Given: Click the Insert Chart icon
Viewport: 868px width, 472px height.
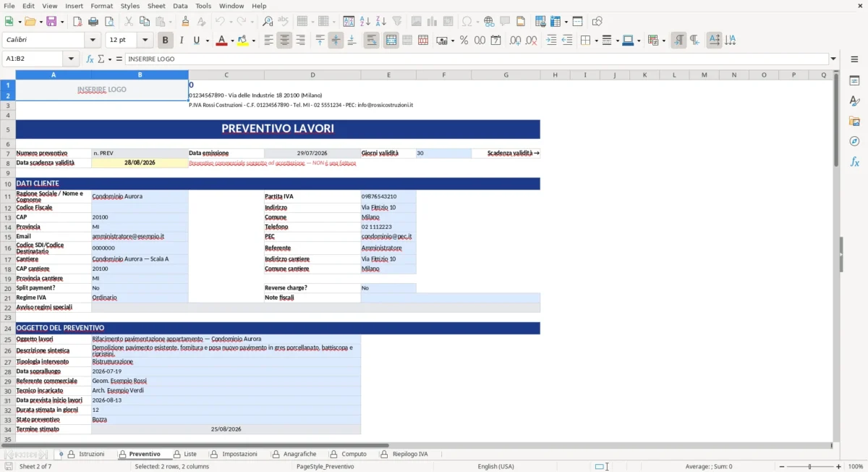Looking at the screenshot, I should [433, 22].
